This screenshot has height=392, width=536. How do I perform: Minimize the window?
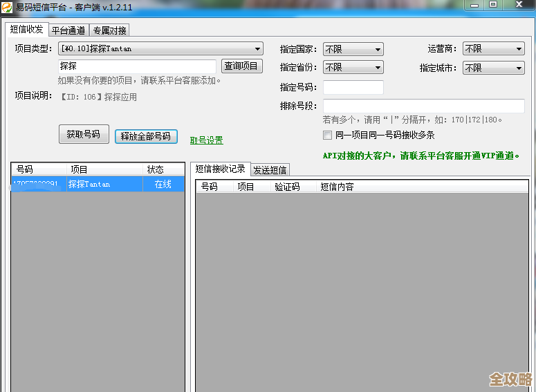[474, 5]
